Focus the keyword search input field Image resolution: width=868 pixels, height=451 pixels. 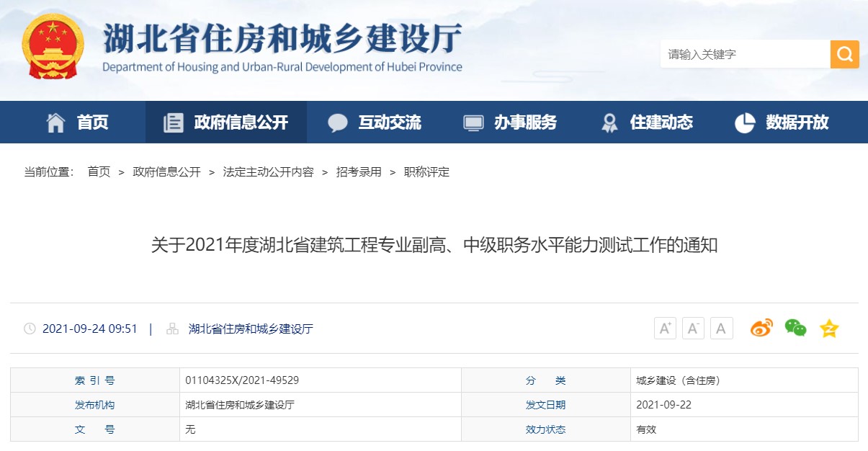(x=746, y=54)
